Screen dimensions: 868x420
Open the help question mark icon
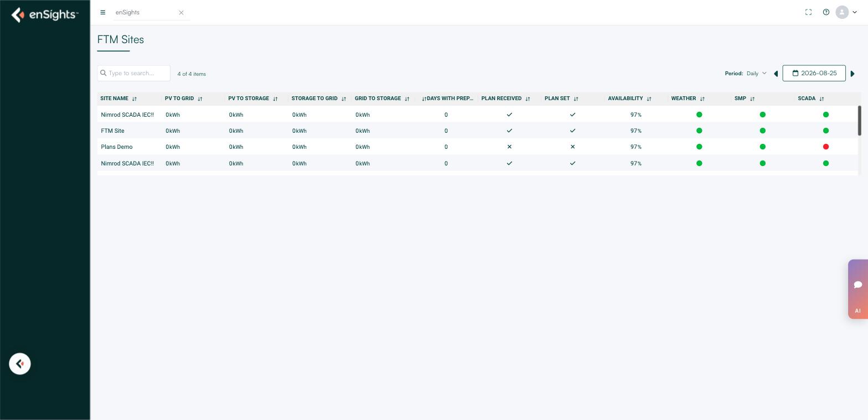click(826, 12)
